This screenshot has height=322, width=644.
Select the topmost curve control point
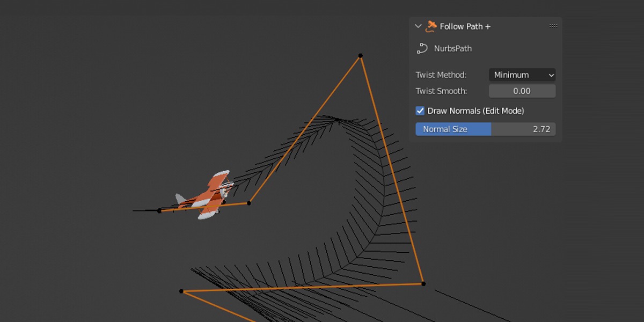(361, 56)
